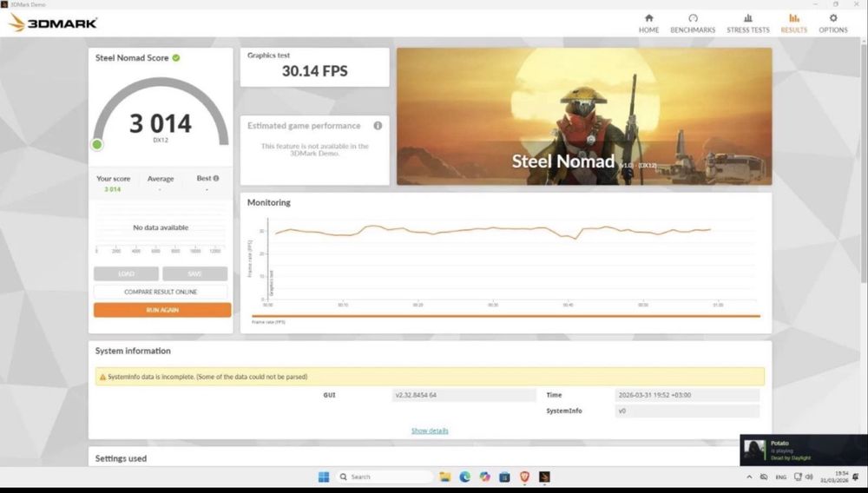Click the green dot on score gauge

coord(97,144)
